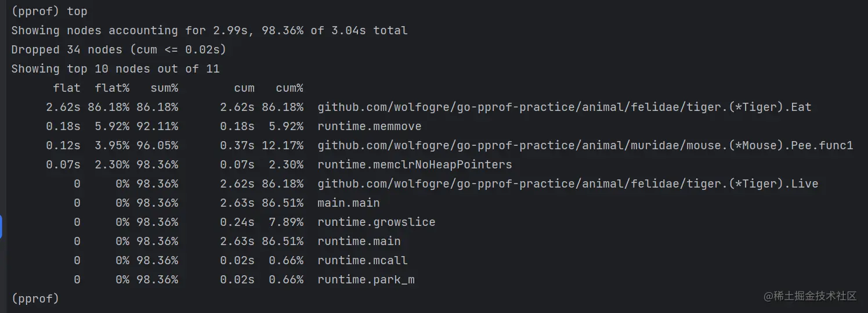Open the Mouse Pee.func1 function path
The width and height of the screenshot is (868, 313).
[585, 145]
